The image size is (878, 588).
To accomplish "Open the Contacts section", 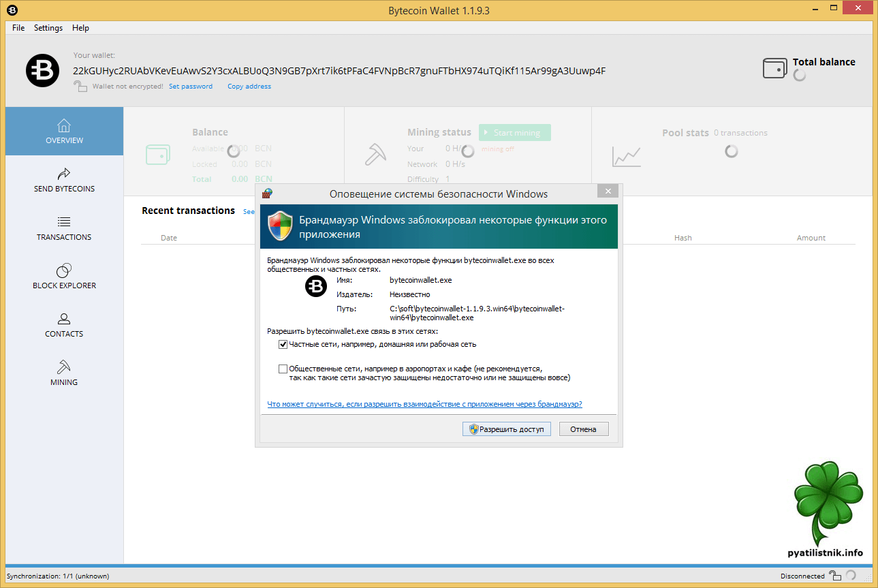I will point(65,325).
